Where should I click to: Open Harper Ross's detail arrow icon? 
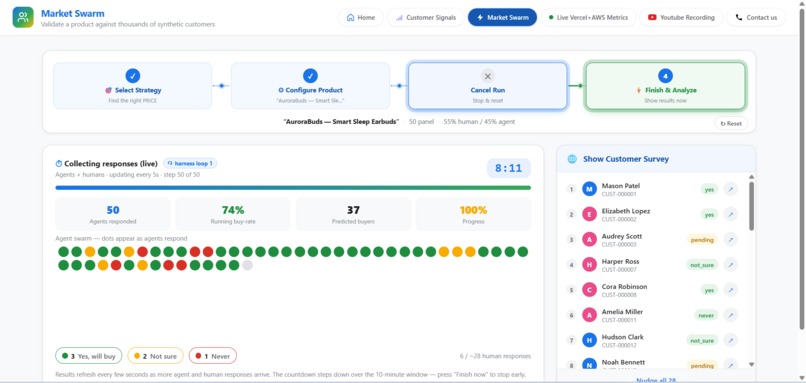point(730,265)
